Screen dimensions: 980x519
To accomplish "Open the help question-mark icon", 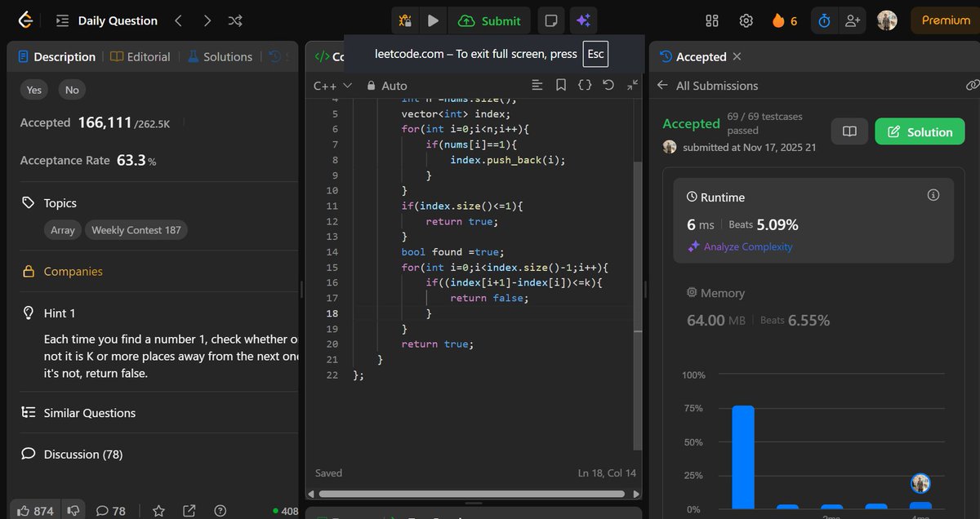I will [220, 511].
